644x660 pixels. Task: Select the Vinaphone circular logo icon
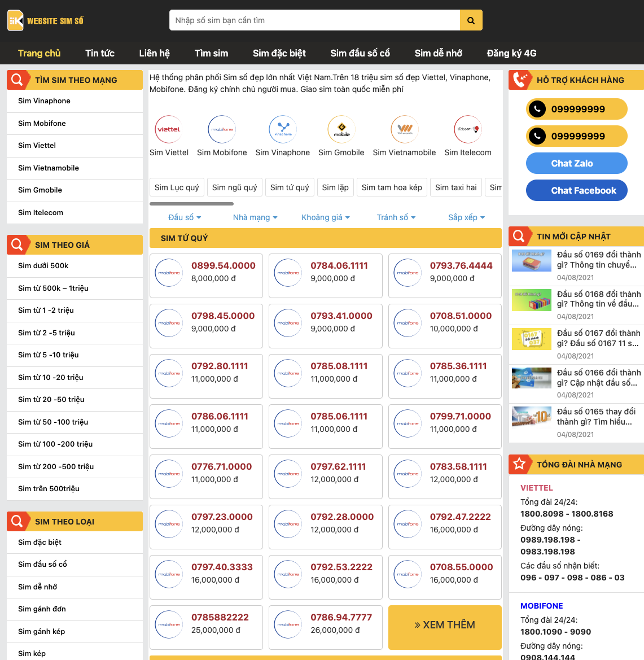click(x=282, y=129)
